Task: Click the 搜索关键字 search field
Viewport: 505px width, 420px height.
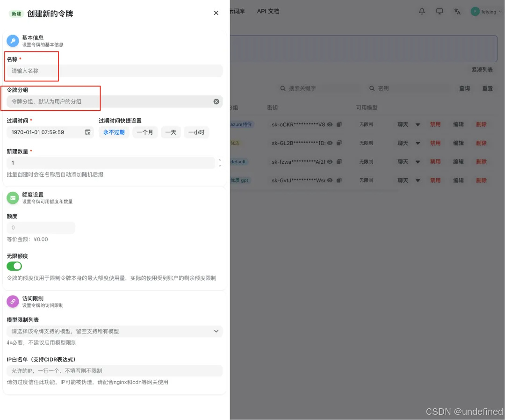Action: (x=318, y=88)
